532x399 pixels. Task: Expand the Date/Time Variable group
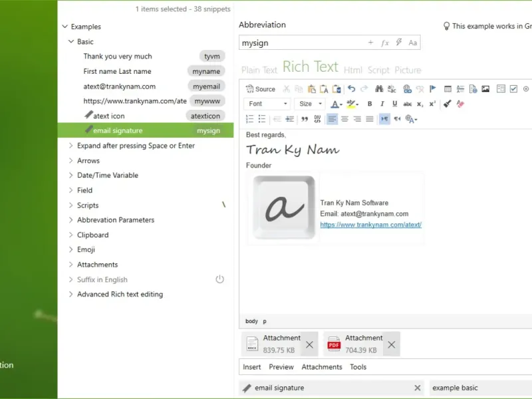coord(70,175)
